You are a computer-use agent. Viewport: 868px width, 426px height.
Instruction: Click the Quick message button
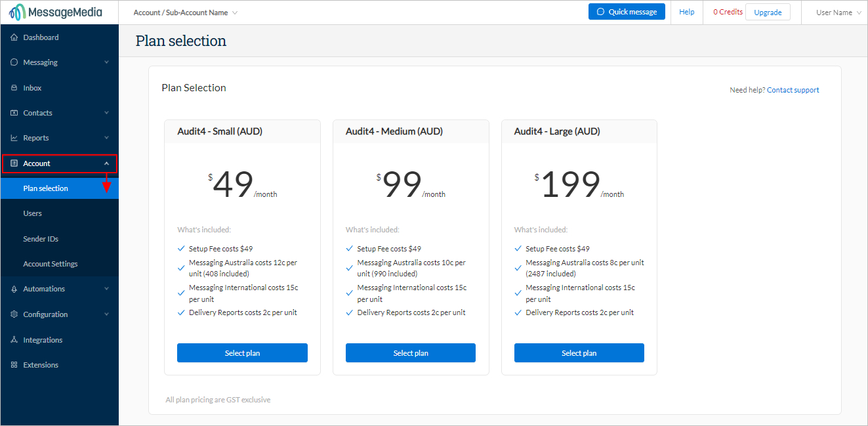627,12
